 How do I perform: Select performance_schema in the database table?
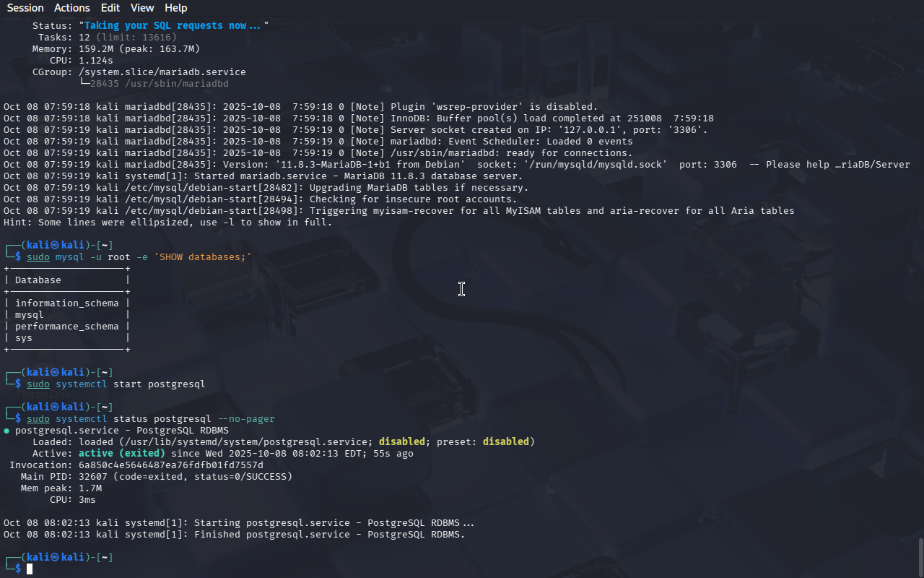click(66, 327)
